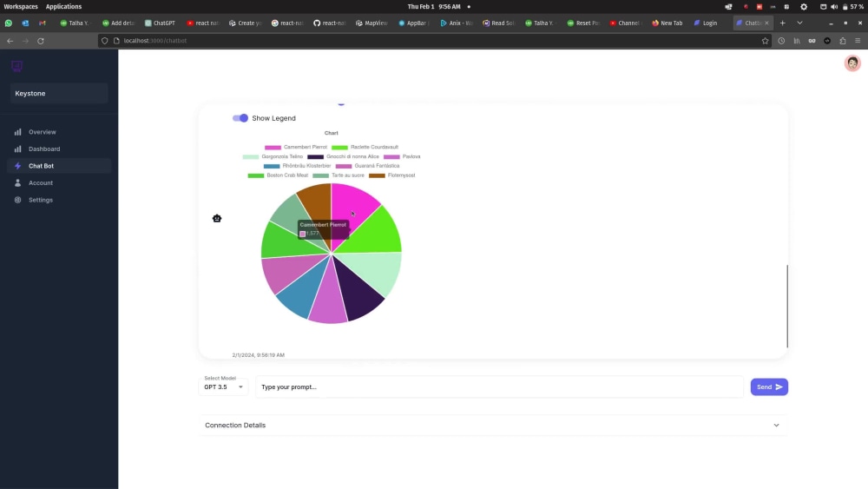This screenshot has width=868, height=489.
Task: Toggle Pavlova legend entry
Action: pyautogui.click(x=402, y=156)
